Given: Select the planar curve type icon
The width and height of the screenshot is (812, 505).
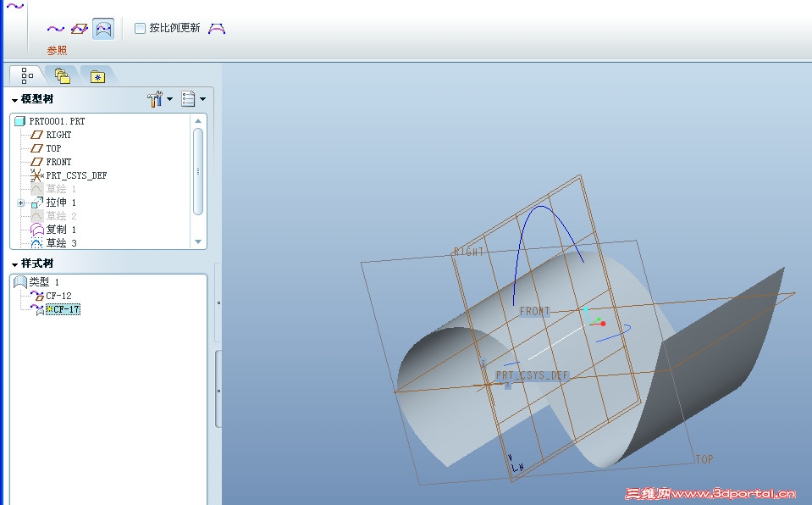Looking at the screenshot, I should (x=80, y=29).
